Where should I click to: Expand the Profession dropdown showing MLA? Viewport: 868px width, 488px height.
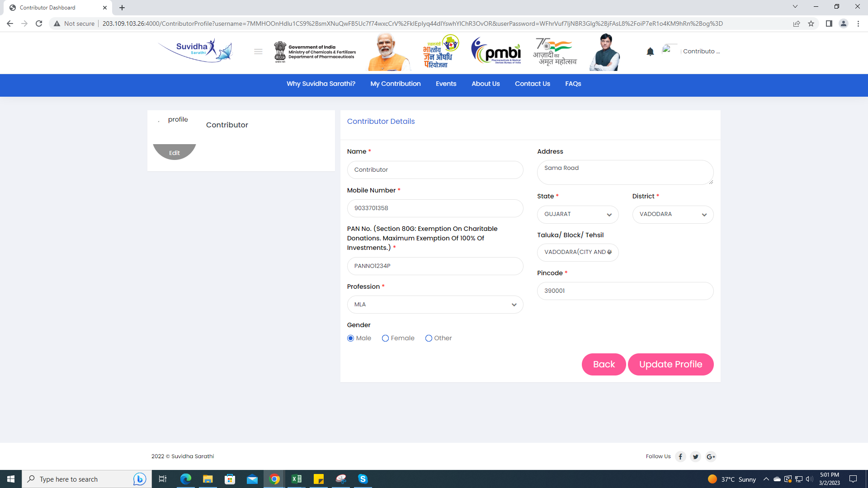435,305
